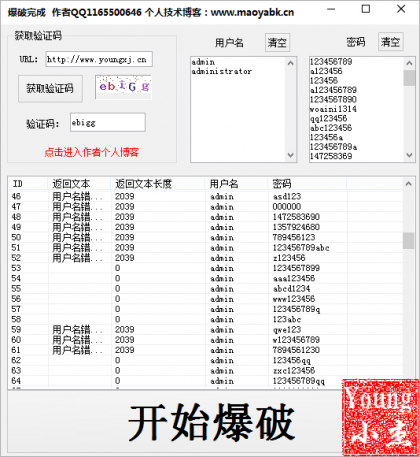Select result row with password z123456
The width and height of the screenshot is (420, 457).
[205, 258]
